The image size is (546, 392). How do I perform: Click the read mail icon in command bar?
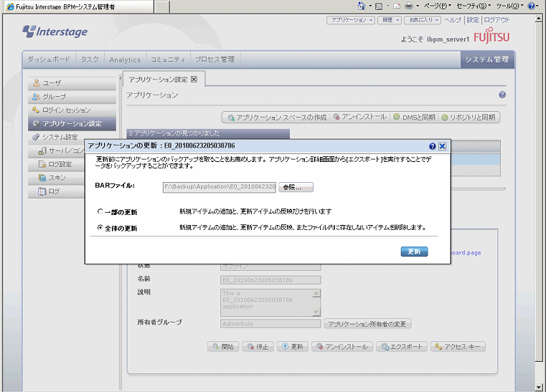pyautogui.click(x=397, y=6)
